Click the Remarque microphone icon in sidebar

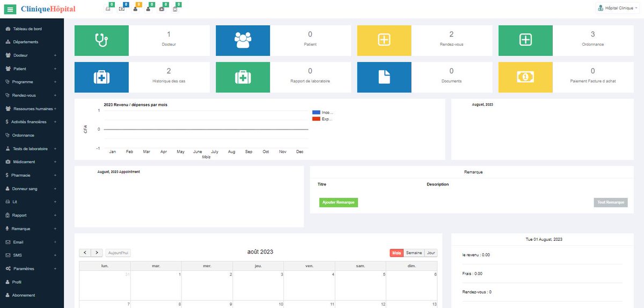[8, 228]
